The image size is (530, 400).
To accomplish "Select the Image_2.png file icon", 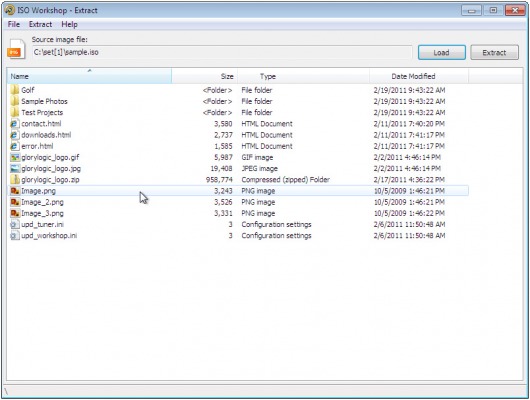I will pyautogui.click(x=15, y=202).
